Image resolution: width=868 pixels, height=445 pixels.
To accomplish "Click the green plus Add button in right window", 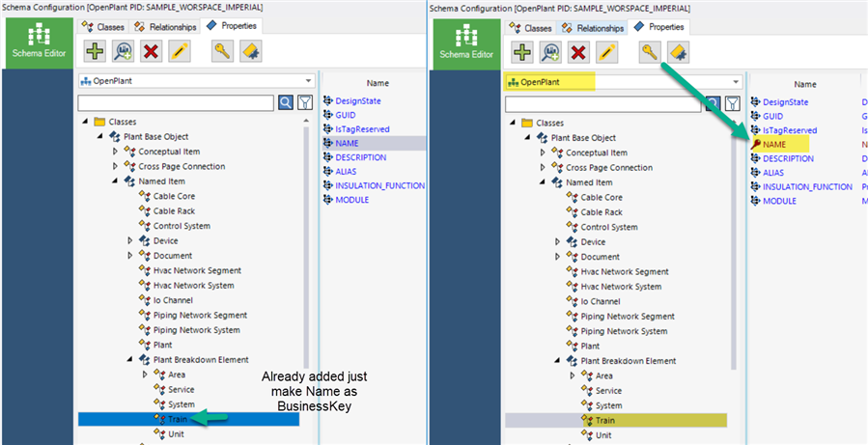I will point(522,52).
